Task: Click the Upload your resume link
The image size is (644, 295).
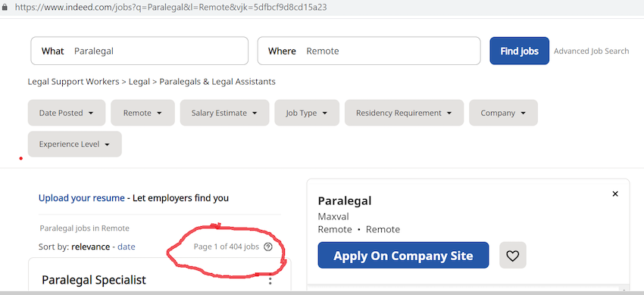Action: coord(81,198)
